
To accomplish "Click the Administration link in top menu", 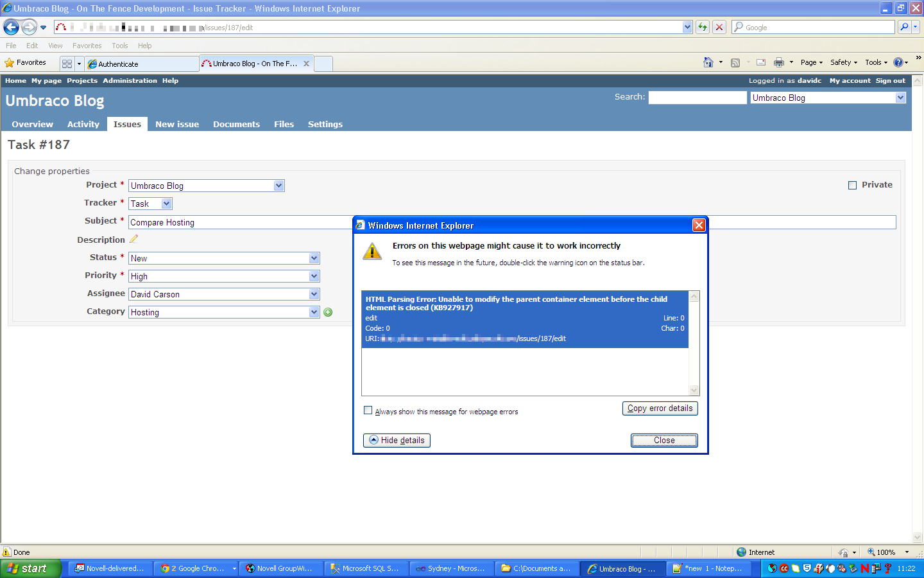I will 130,81.
